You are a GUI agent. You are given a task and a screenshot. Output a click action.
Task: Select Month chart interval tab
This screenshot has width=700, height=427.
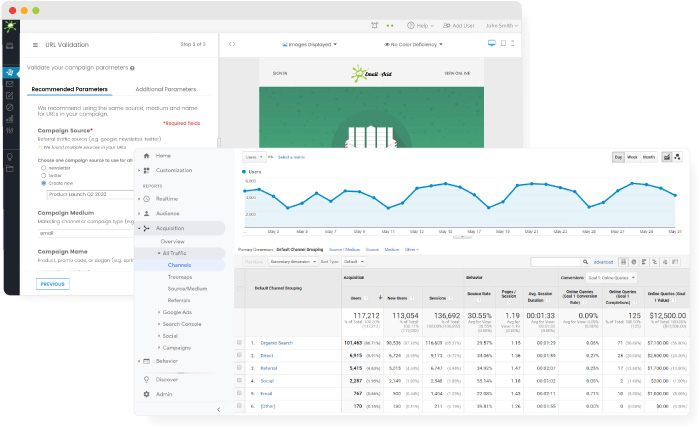[x=649, y=157]
